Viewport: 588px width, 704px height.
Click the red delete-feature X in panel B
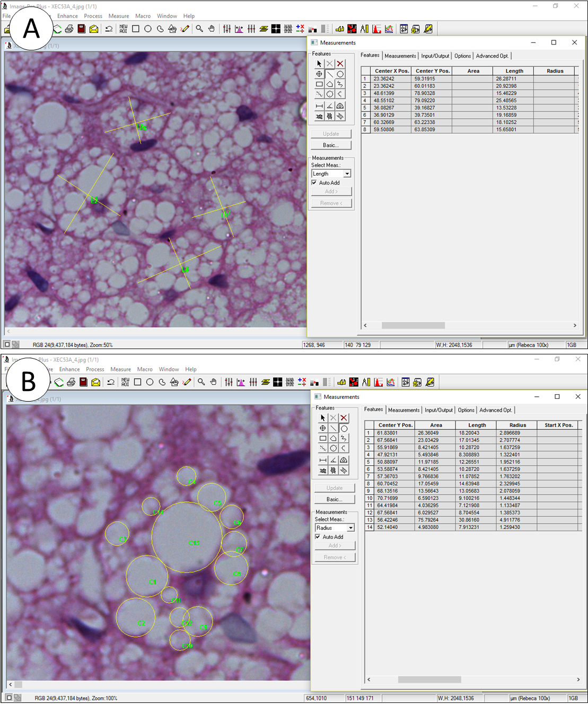344,418
